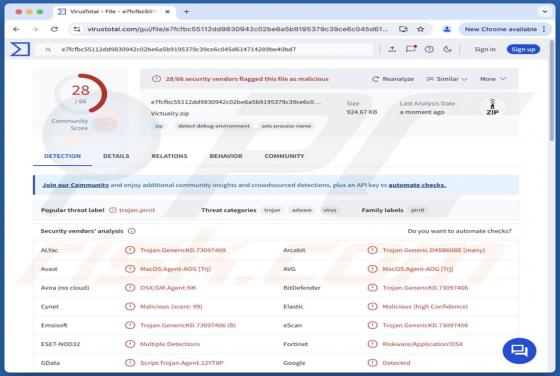Image resolution: width=560 pixels, height=376 pixels.
Task: Click the ALYac detection alert icon
Action: 130,250
